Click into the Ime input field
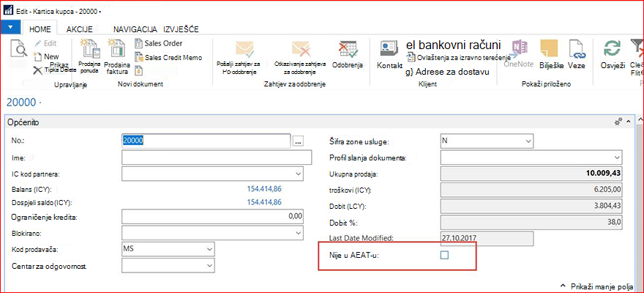The image size is (644, 293). pyautogui.click(x=217, y=157)
